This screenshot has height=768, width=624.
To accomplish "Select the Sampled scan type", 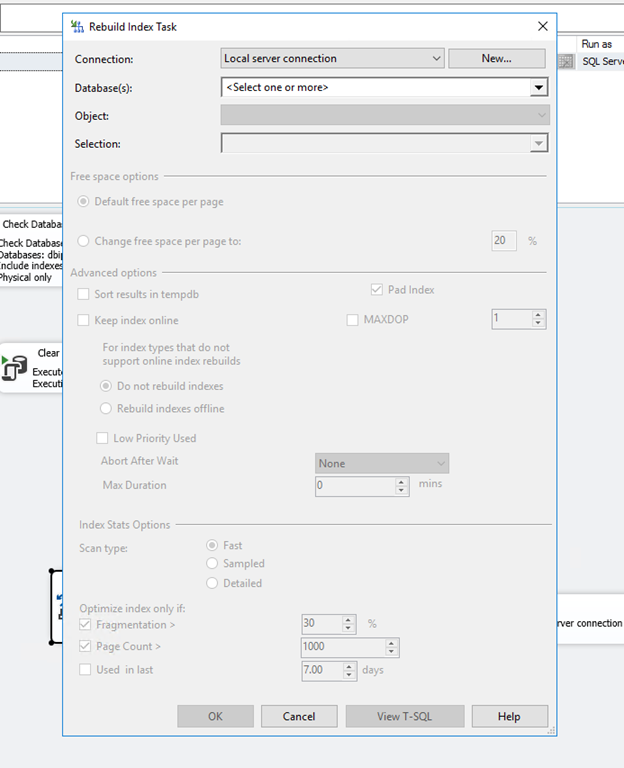I will (x=212, y=563).
